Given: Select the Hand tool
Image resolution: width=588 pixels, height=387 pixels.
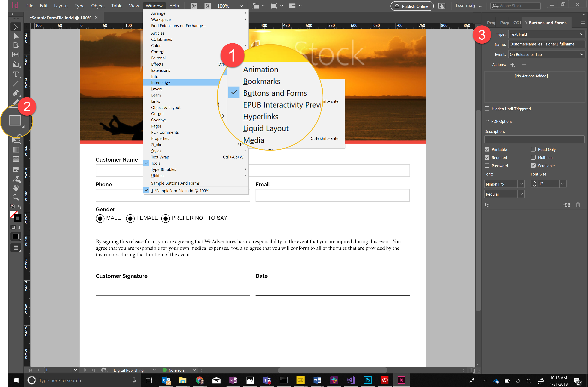Looking at the screenshot, I should tap(16, 188).
